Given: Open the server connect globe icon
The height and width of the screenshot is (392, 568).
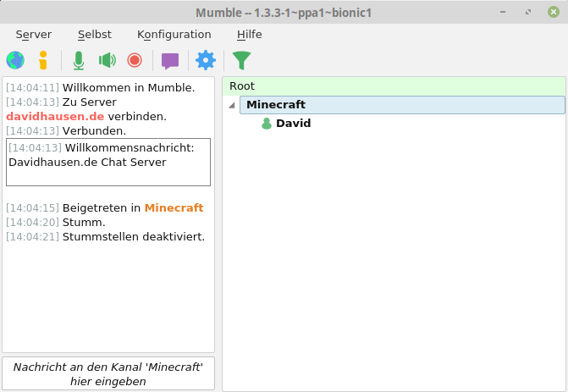Looking at the screenshot, I should 15,60.
